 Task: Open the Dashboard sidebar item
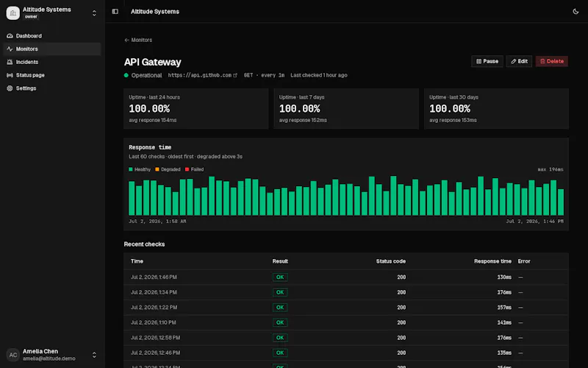[51, 35]
